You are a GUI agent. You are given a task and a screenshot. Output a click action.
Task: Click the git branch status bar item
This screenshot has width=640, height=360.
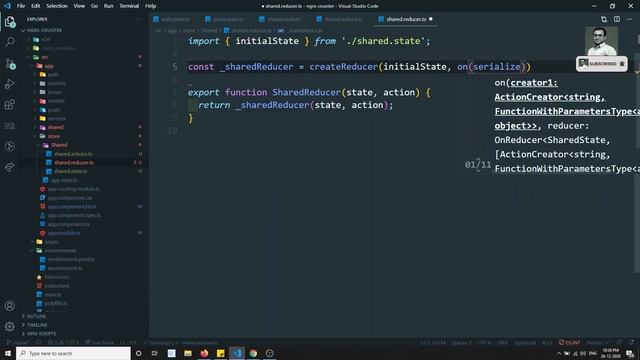tap(18, 342)
